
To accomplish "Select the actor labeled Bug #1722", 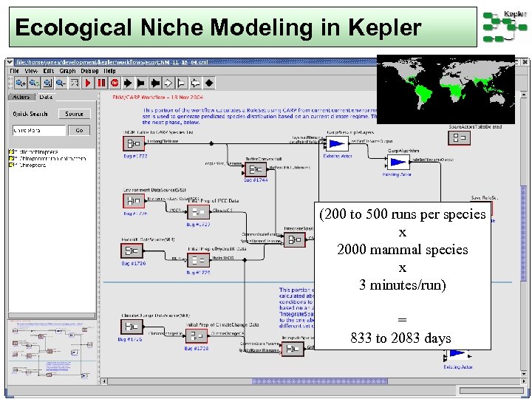I will tap(134, 143).
